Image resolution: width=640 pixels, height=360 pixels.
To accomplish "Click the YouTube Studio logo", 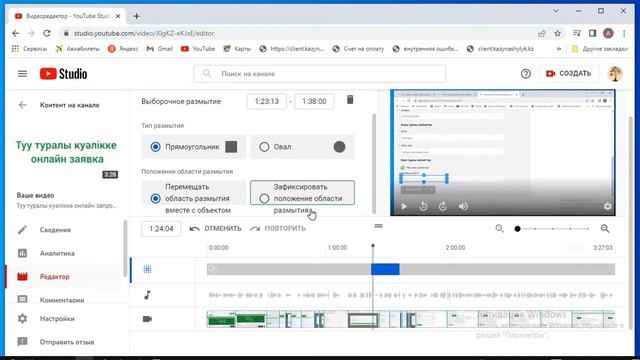I will (63, 74).
